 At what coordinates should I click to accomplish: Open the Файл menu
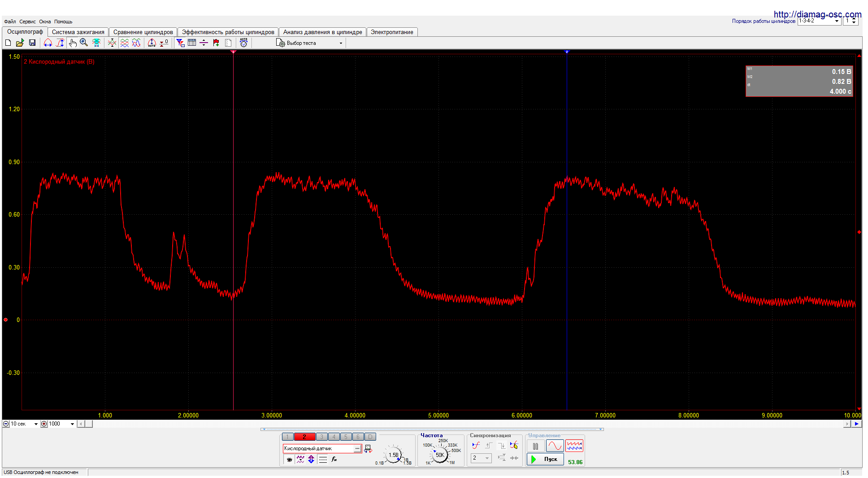[x=10, y=22]
